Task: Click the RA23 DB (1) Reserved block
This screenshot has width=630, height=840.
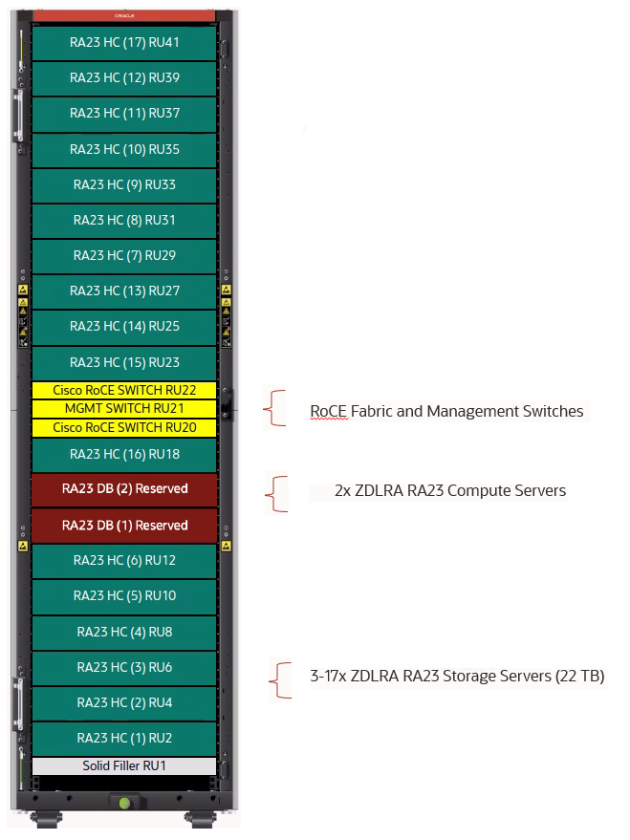Action: (124, 526)
